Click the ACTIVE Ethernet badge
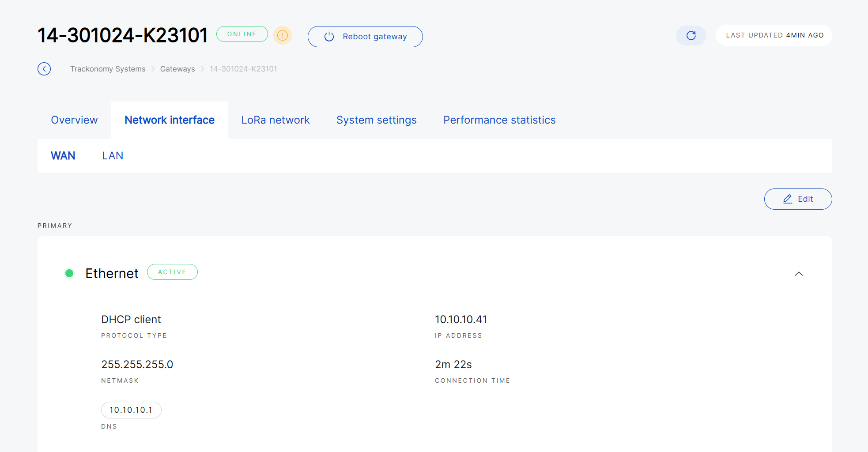Screen dimensions: 868x452 pyautogui.click(x=172, y=272)
